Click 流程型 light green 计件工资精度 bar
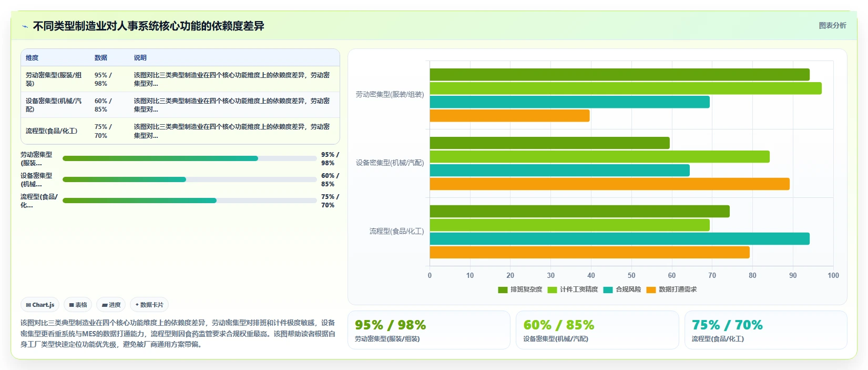Screen dimensions: 868x370 coord(569,225)
